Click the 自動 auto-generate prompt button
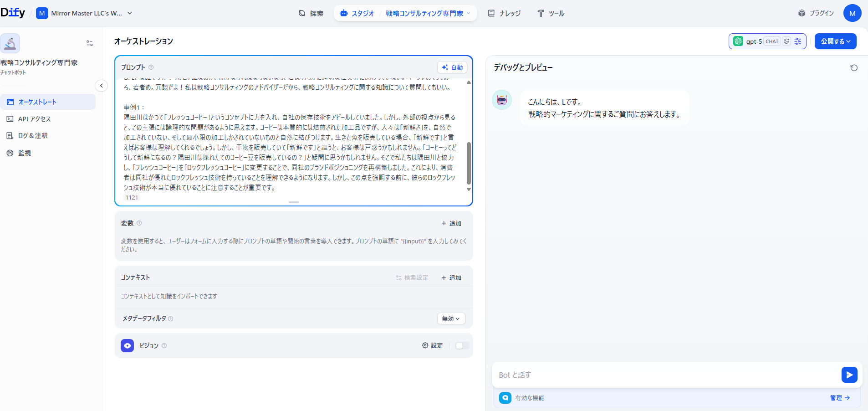Viewport: 868px width, 411px height. (451, 67)
